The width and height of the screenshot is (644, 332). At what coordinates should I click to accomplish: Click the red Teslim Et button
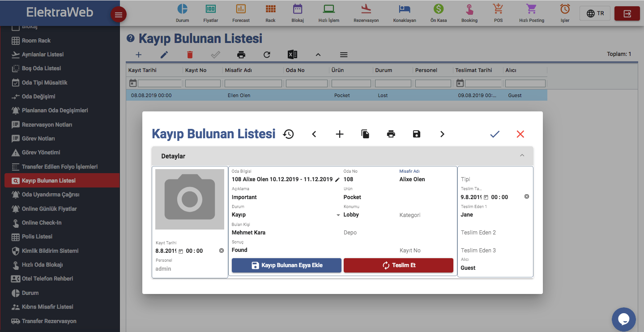click(399, 265)
